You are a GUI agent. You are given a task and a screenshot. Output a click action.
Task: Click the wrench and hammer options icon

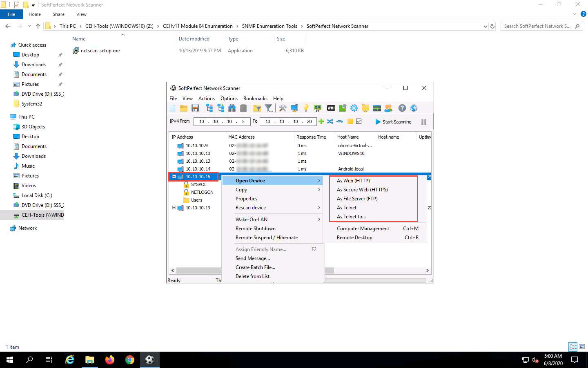point(283,108)
